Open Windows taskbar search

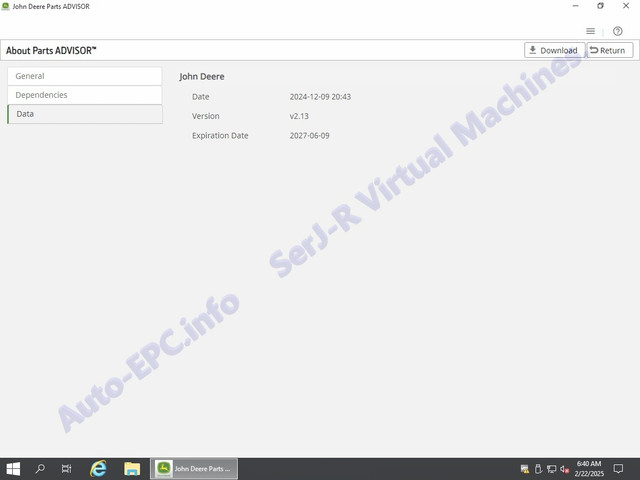tap(40, 469)
